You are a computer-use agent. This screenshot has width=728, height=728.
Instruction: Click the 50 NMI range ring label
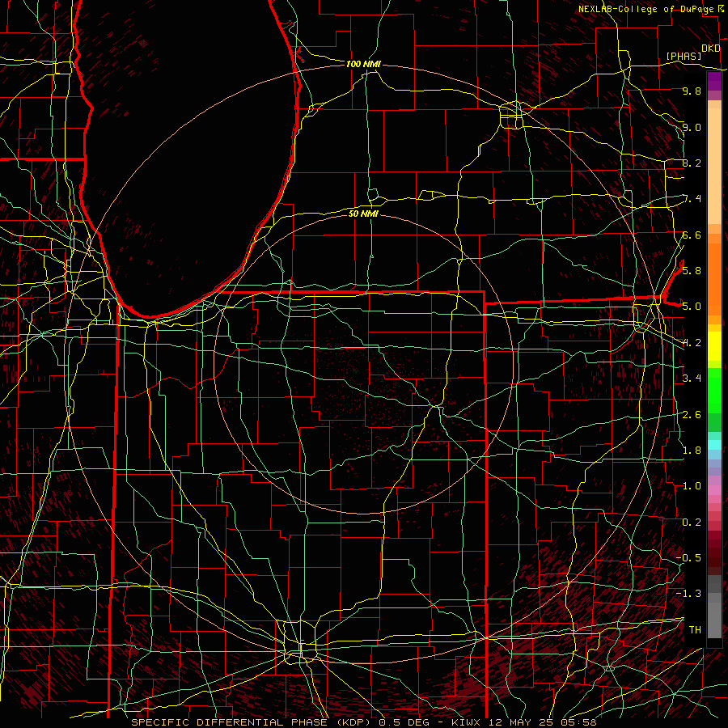tap(363, 214)
